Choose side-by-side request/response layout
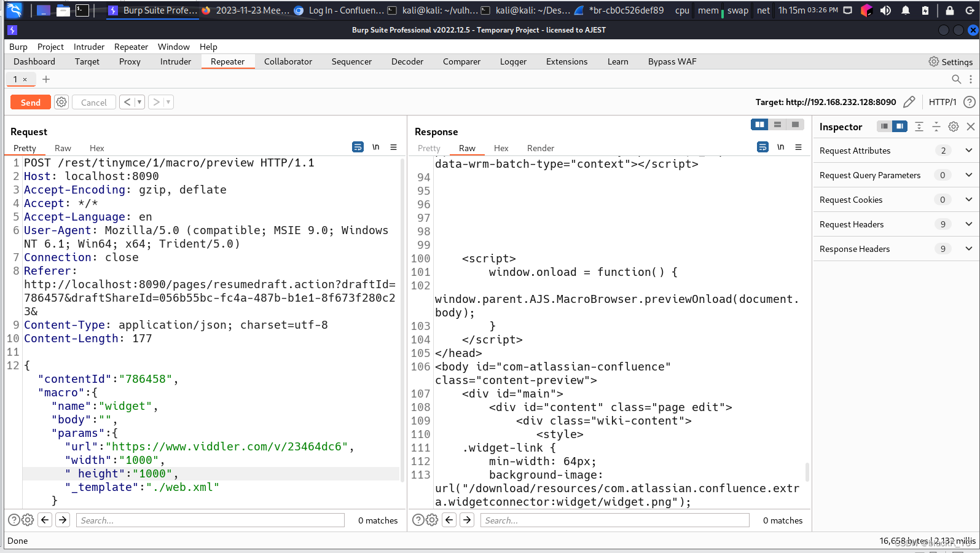The width and height of the screenshot is (980, 553). click(x=760, y=124)
